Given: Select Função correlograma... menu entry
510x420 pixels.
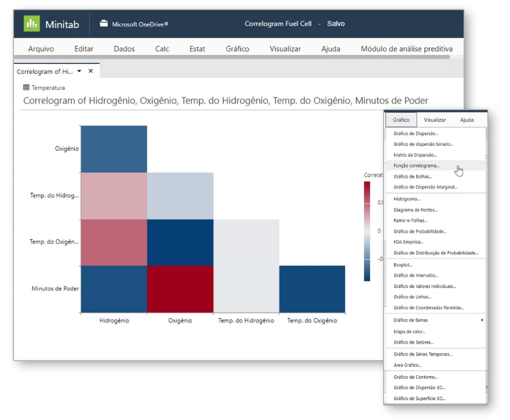Looking at the screenshot, I should 435,166.
